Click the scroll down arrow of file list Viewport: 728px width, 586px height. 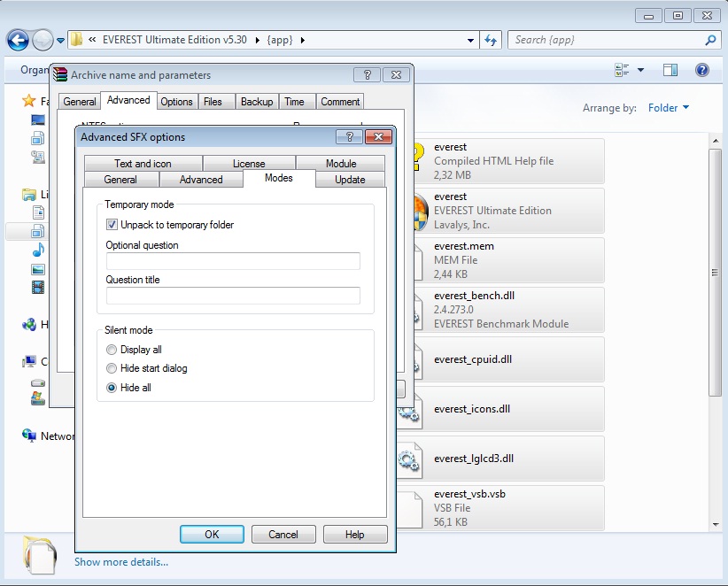tap(716, 524)
